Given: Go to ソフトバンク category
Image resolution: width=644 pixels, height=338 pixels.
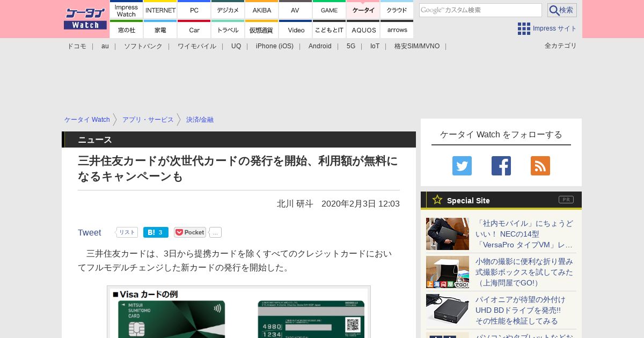Looking at the screenshot, I should click(143, 46).
